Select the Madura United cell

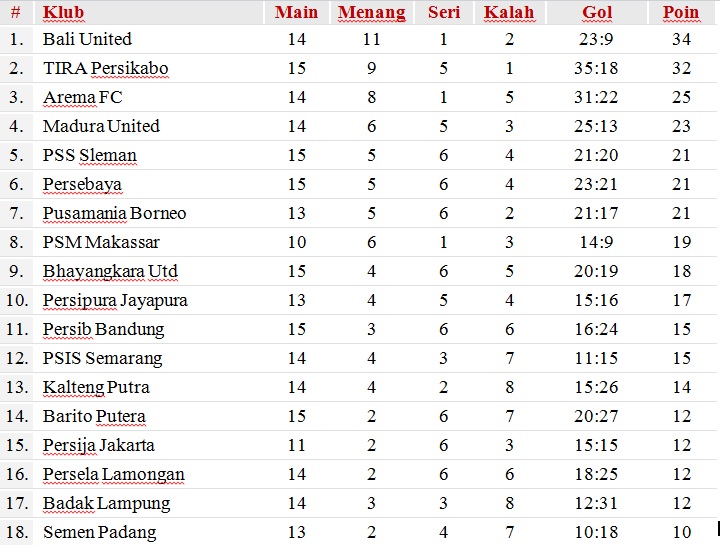[101, 126]
